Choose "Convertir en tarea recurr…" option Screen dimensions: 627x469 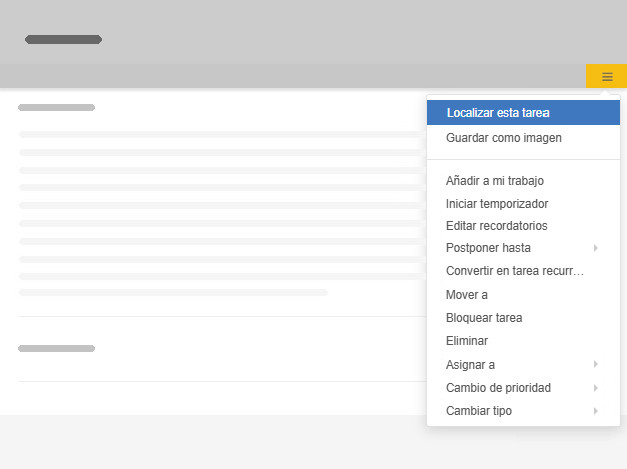(x=514, y=271)
